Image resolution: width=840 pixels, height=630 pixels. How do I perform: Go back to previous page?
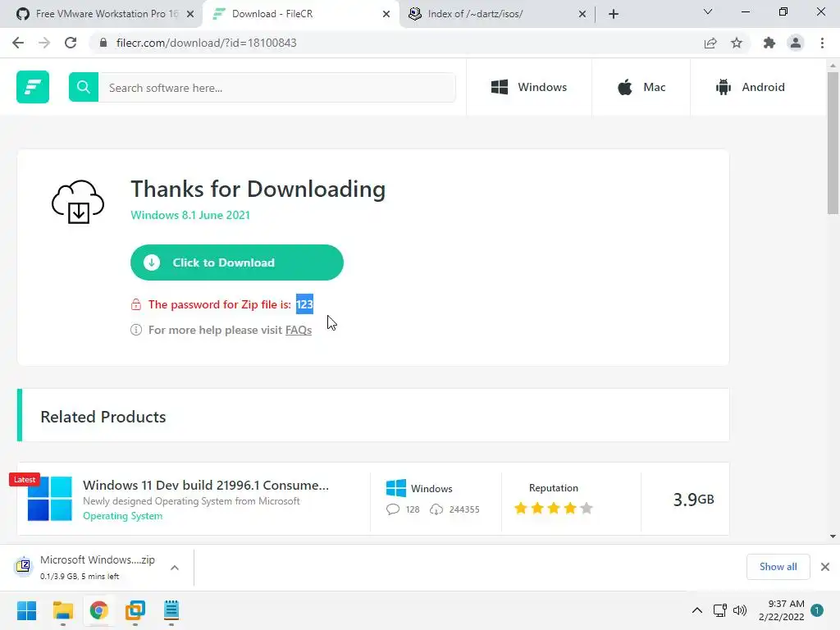click(18, 43)
